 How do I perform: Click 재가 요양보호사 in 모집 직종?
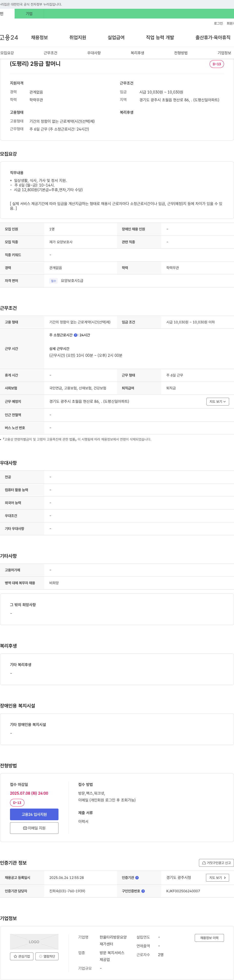coord(61,242)
